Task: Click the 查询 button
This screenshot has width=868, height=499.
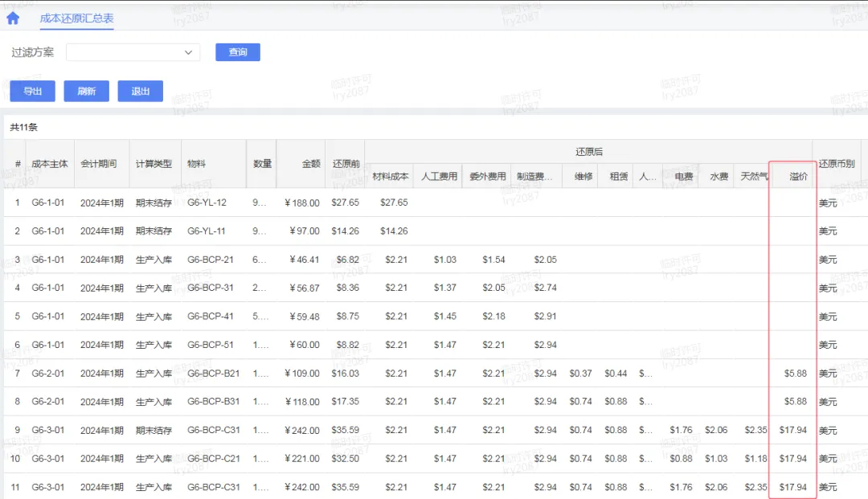Action: (x=237, y=52)
